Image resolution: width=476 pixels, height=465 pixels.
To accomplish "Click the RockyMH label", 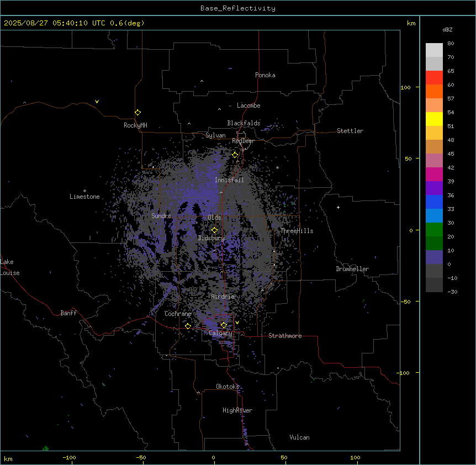I will (135, 125).
